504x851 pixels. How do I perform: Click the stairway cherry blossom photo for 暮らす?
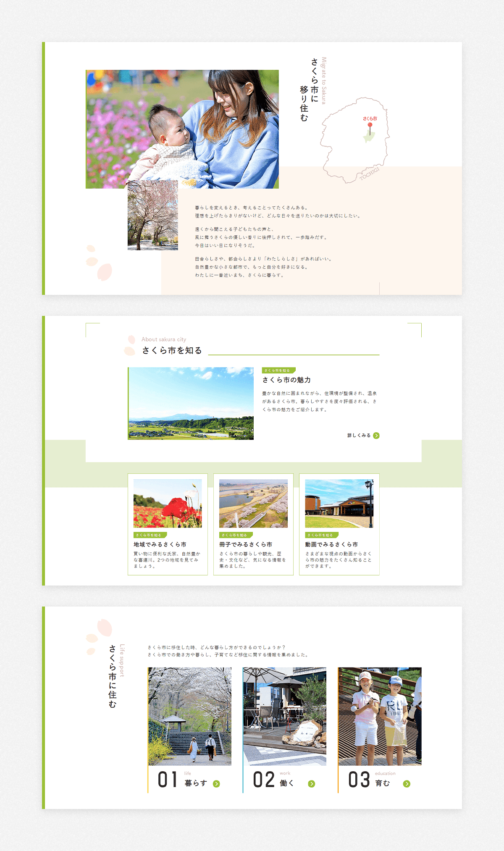(x=189, y=717)
